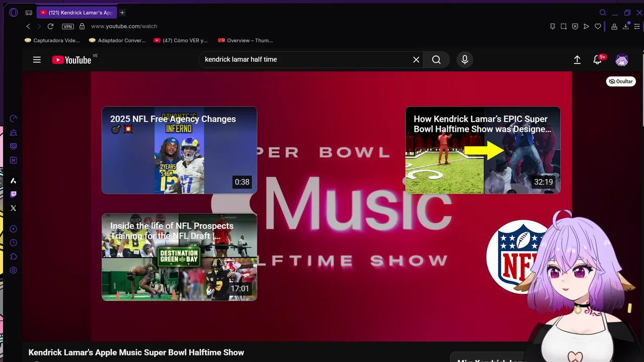Clear the YouTube search text
Image resolution: width=644 pixels, height=362 pixels.
[416, 59]
